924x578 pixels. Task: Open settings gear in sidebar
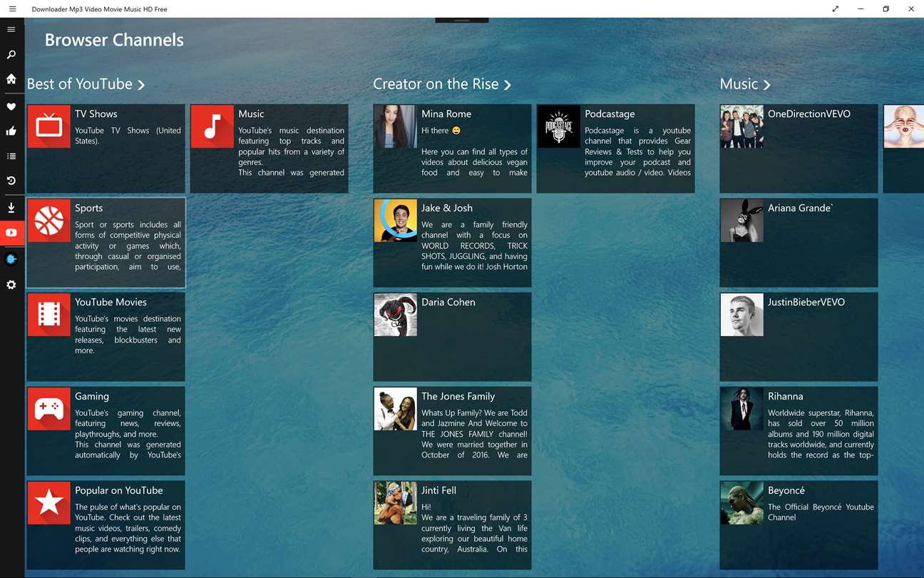(11, 285)
